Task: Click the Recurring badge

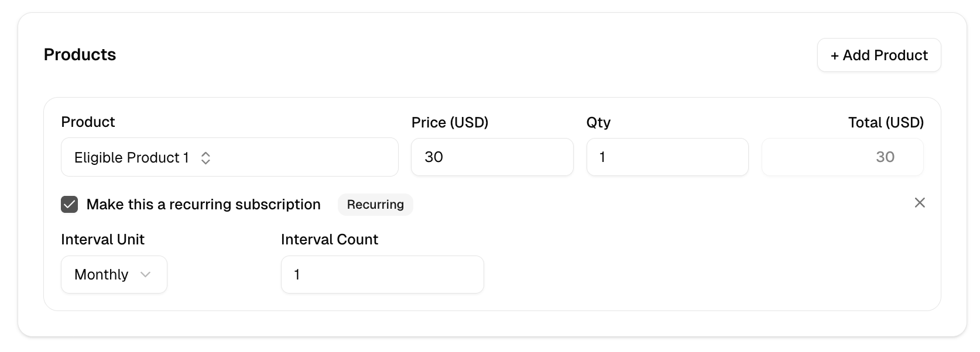Action: pos(375,205)
